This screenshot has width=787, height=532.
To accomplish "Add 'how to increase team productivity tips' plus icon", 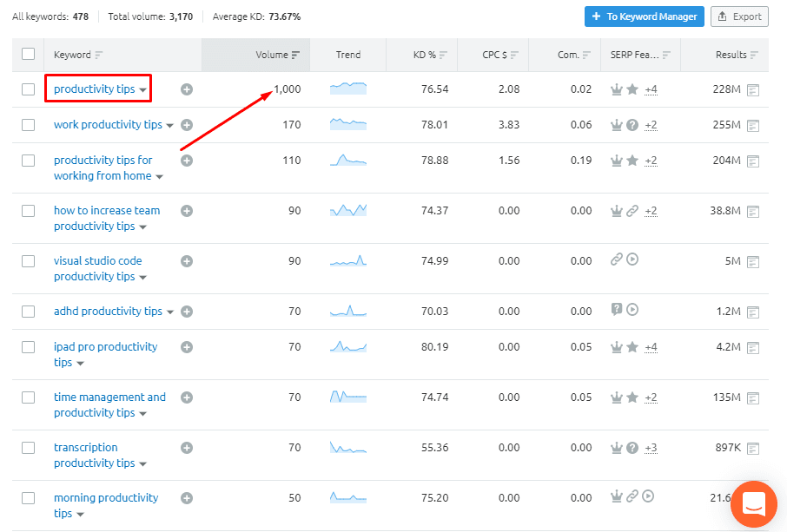I will [x=187, y=211].
